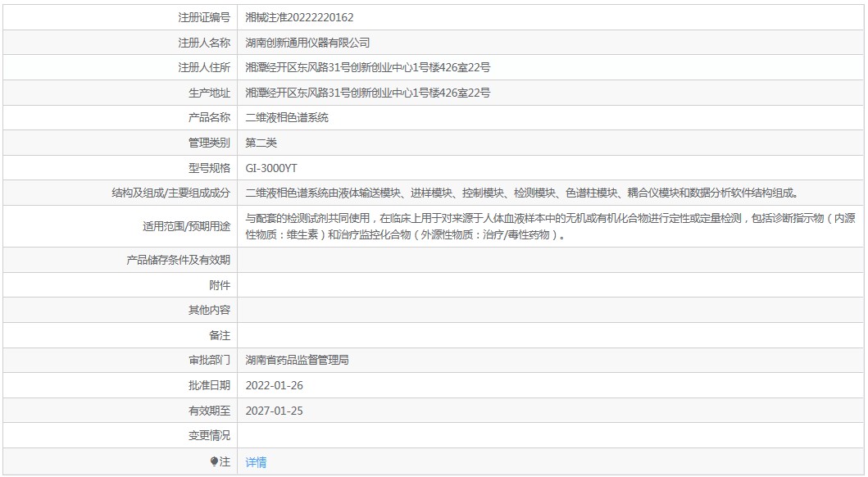Open the 详情 link
This screenshot has width=868, height=477.
(256, 462)
